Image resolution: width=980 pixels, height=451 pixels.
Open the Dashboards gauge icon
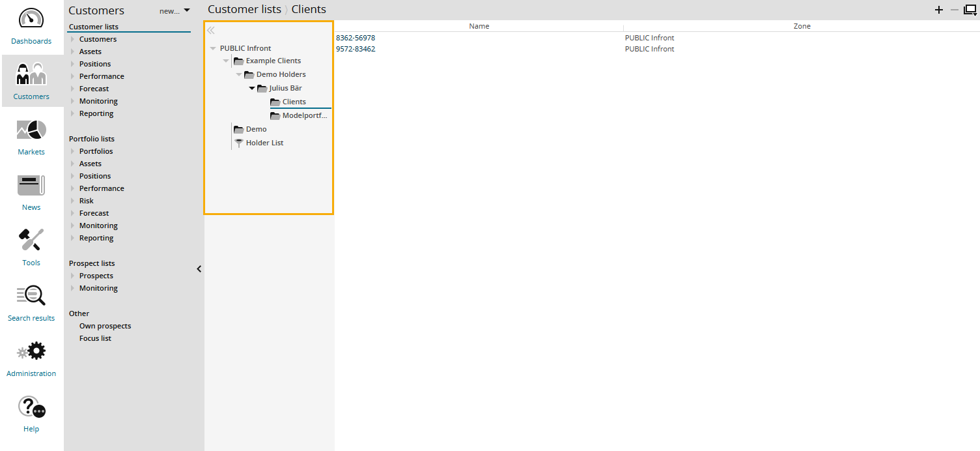pyautogui.click(x=31, y=20)
